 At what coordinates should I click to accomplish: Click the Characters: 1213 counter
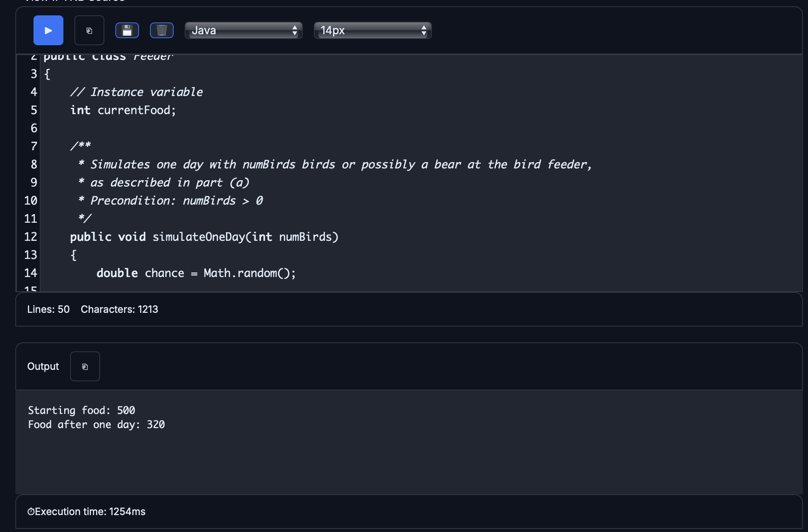pos(119,309)
